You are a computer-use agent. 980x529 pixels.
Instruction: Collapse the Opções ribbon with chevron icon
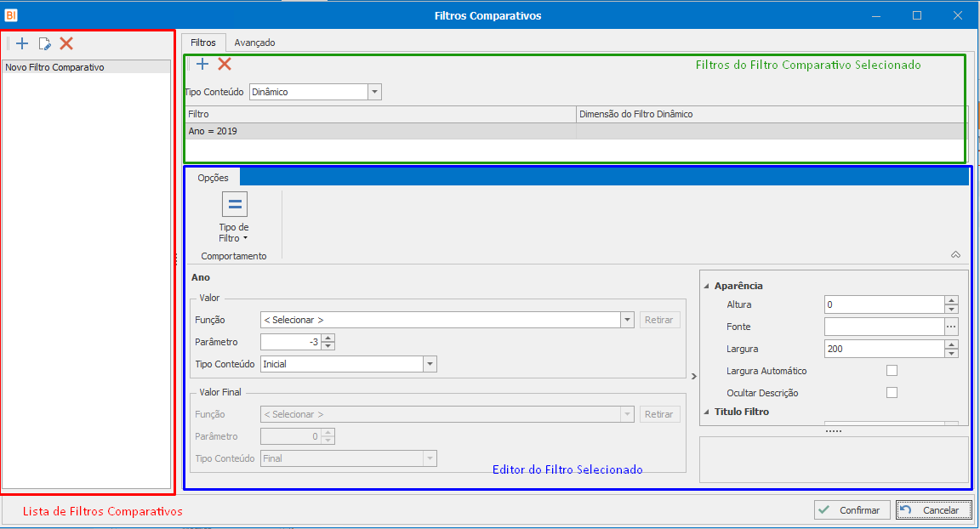[955, 255]
